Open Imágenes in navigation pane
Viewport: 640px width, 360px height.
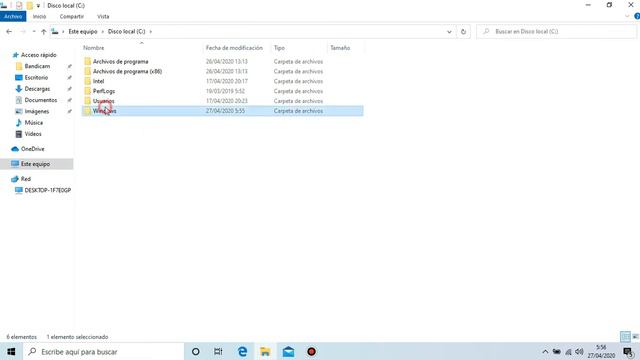[x=36, y=111]
